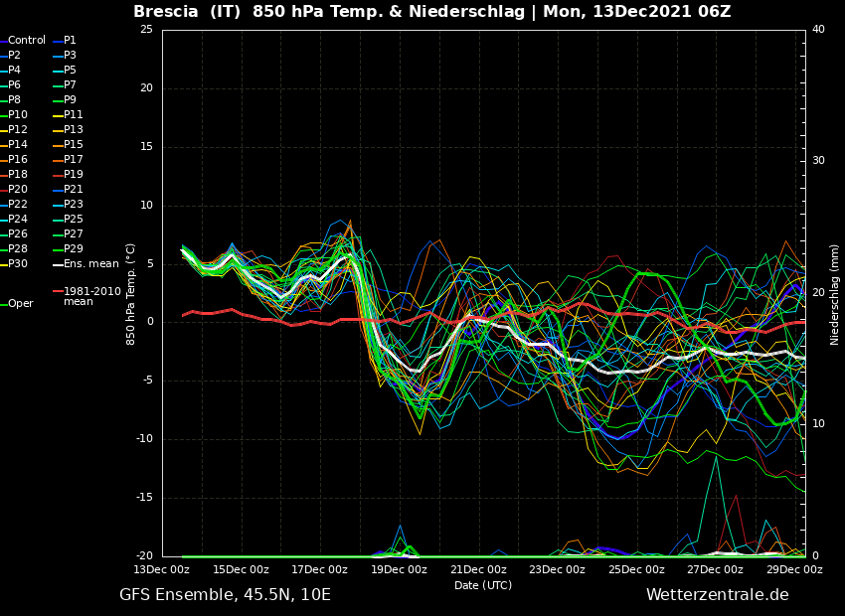Click the P3 legend entry
845x616 pixels.
(x=65, y=55)
